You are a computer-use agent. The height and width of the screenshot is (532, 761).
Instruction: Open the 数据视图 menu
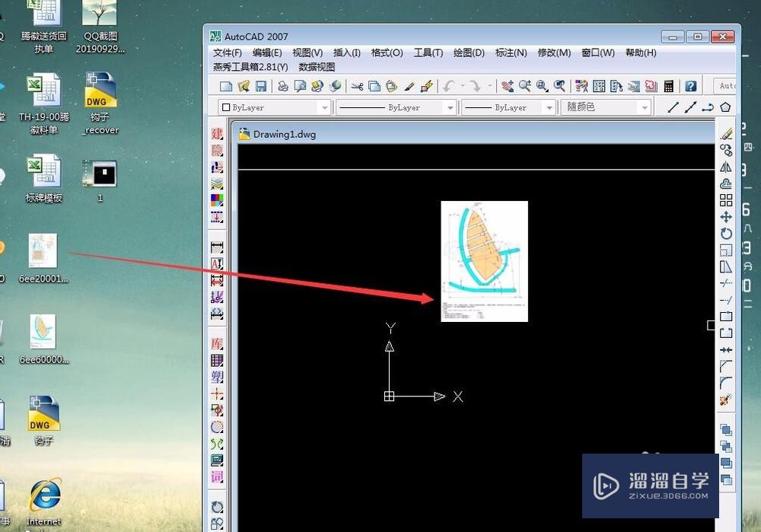[317, 67]
